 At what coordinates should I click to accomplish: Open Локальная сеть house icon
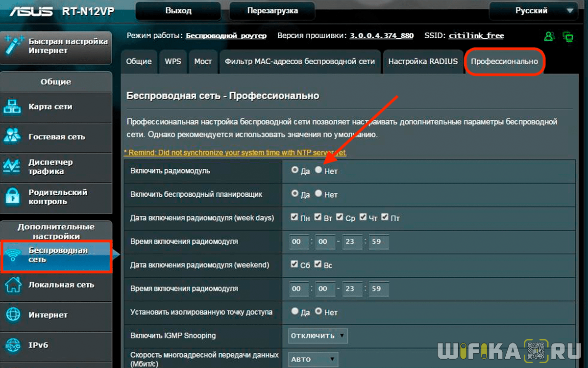13,285
